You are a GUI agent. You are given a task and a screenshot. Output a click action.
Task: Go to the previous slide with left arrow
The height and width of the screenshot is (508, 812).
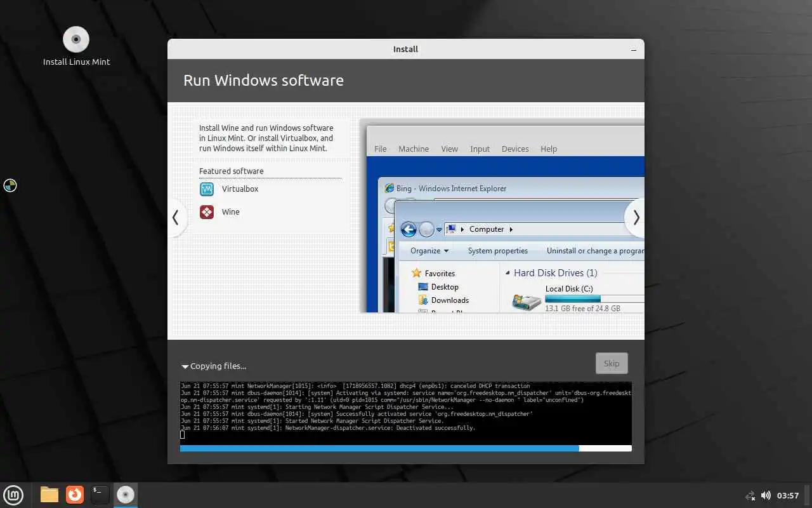pos(176,218)
